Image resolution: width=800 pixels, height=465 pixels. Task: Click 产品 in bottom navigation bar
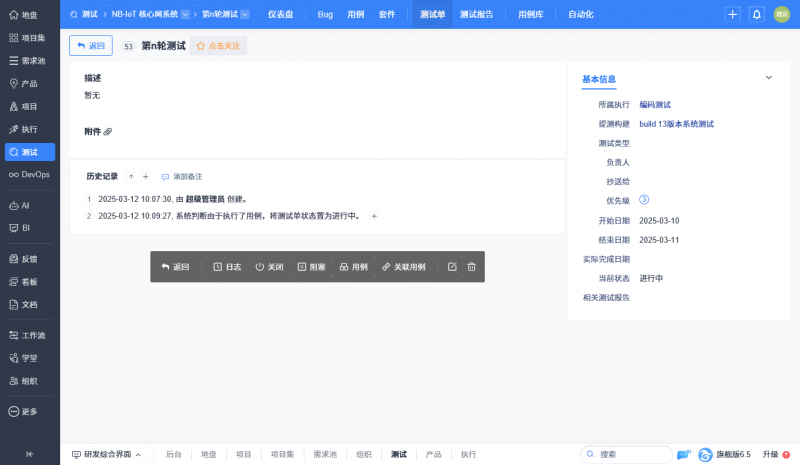pos(433,454)
